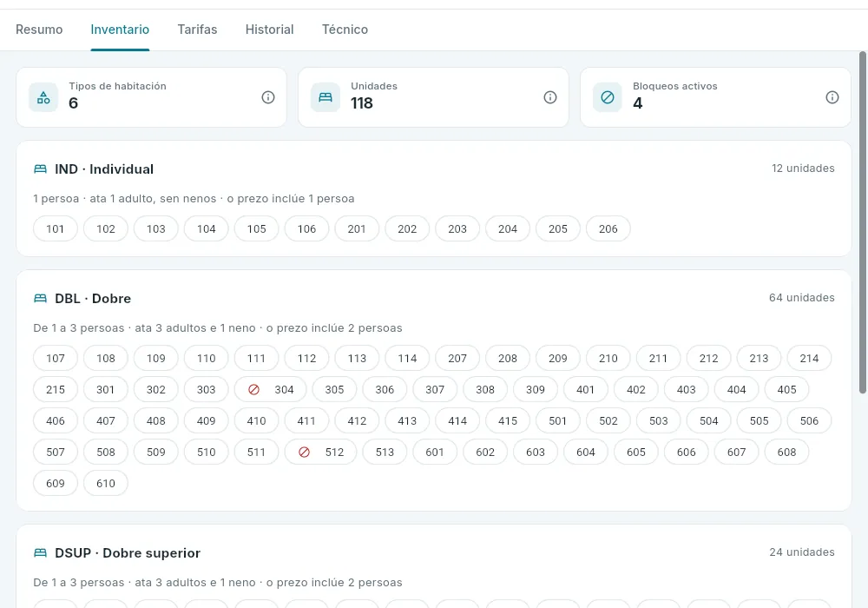The width and height of the screenshot is (868, 608).
Task: Go to the Técnico tab
Action: click(345, 30)
